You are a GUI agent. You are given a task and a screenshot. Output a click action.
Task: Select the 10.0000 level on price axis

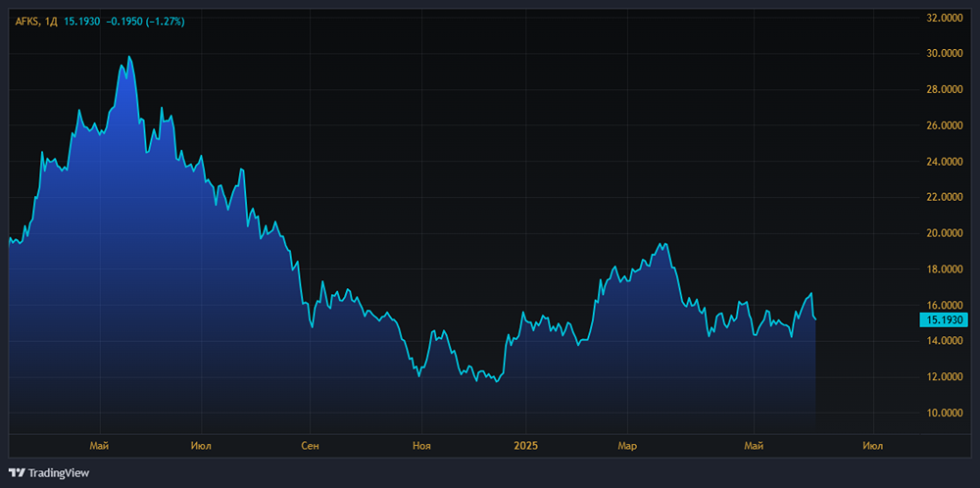(x=945, y=413)
